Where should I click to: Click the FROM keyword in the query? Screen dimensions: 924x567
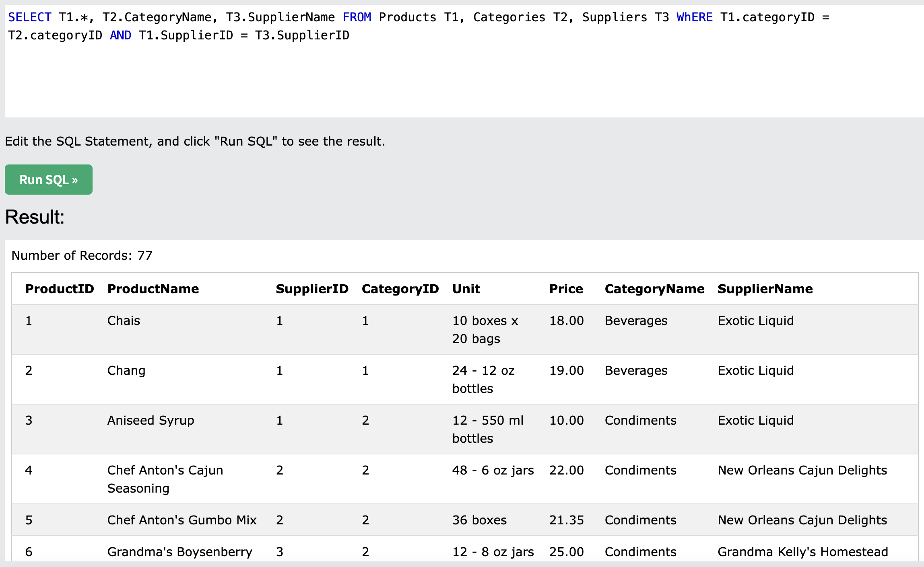(357, 17)
